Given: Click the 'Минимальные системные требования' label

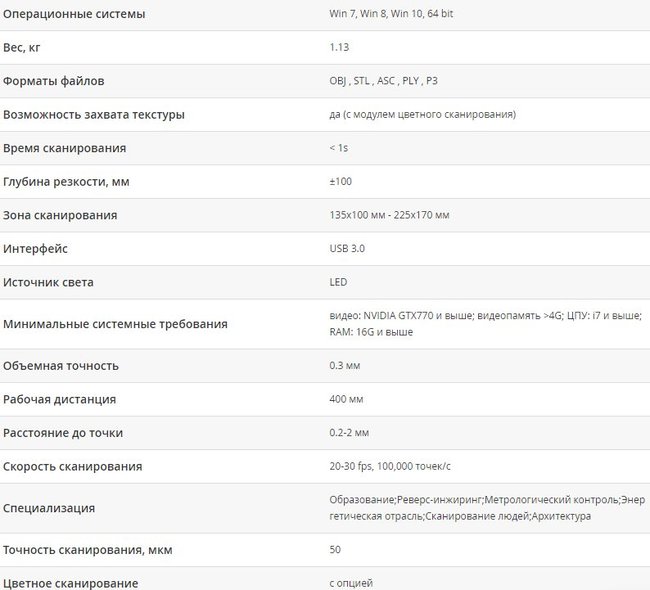Looking at the screenshot, I should tap(115, 324).
